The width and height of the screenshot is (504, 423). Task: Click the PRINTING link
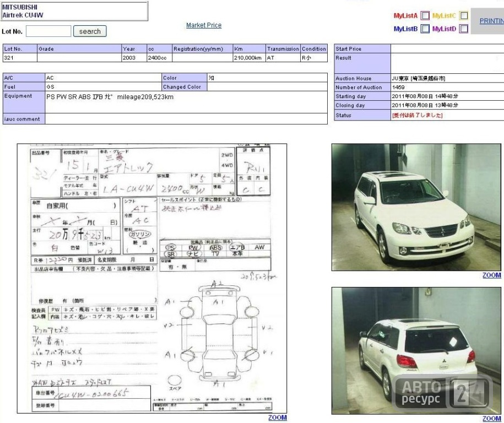[491, 21]
